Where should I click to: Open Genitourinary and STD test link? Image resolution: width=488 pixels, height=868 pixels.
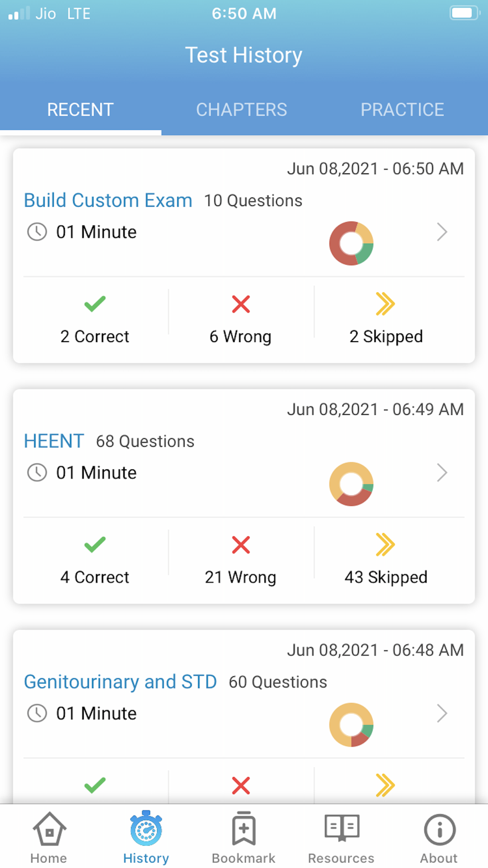[121, 682]
